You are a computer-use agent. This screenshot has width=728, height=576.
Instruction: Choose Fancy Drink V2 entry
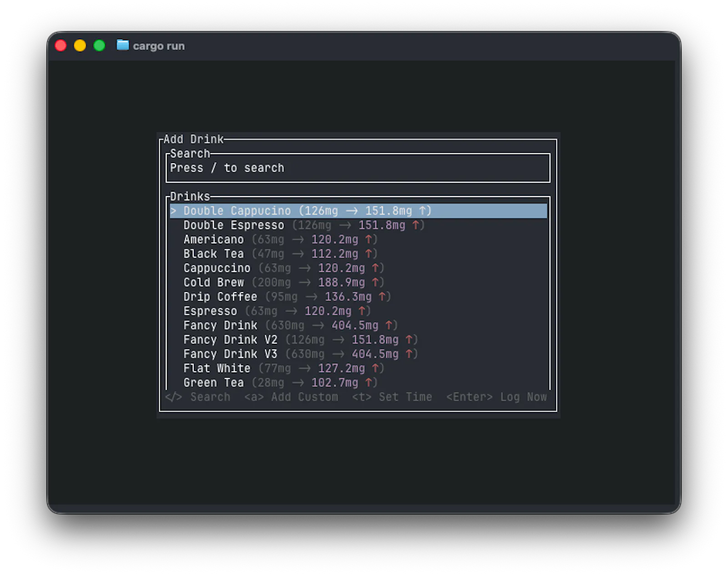coord(358,340)
